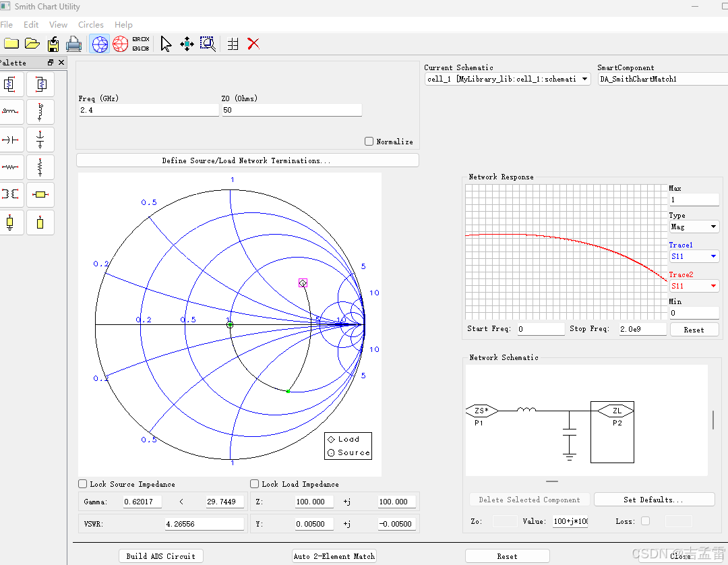Click the zoom area magnifier tool
Screen dimensions: 728x565
tap(208, 44)
